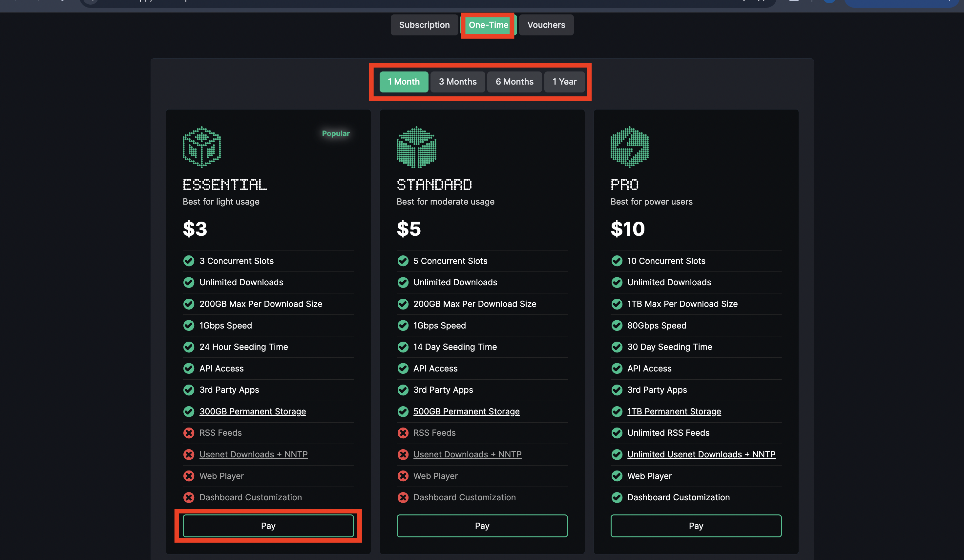Click the Popular badge on Essential
The height and width of the screenshot is (560, 964).
coord(335,133)
